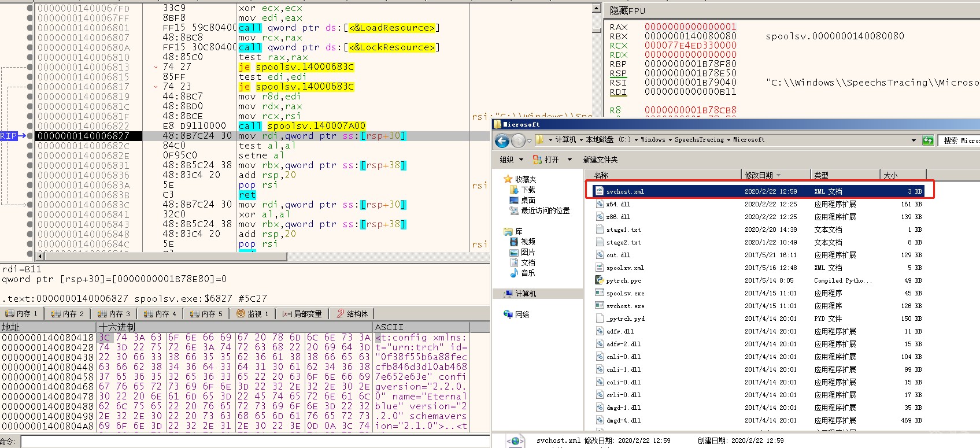Switch to the 局部变量 locals tab

pyautogui.click(x=301, y=314)
